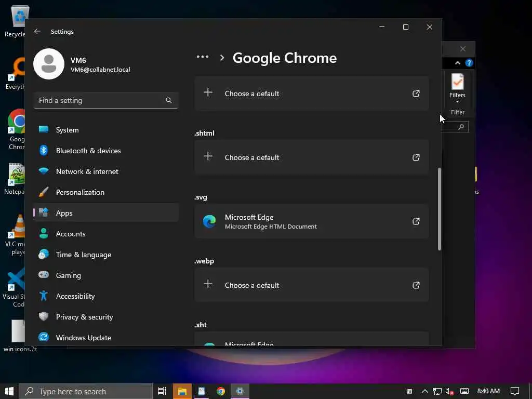Click the Personalization paintbrush icon

point(44,192)
